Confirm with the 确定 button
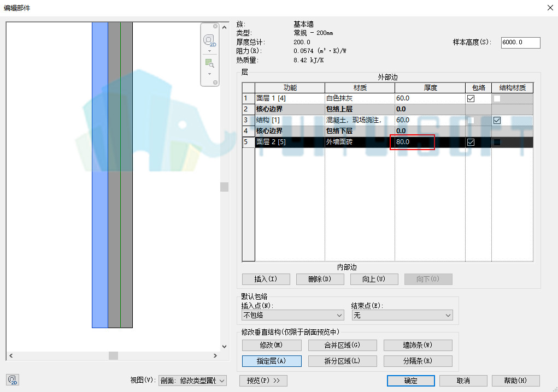The width and height of the screenshot is (558, 392). point(410,381)
